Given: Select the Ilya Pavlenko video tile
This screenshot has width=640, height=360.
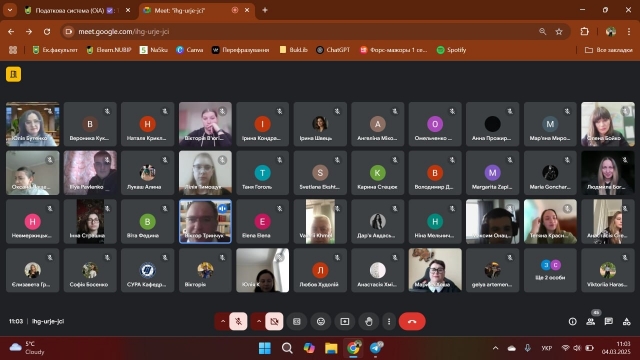Looking at the screenshot, I should tap(90, 173).
